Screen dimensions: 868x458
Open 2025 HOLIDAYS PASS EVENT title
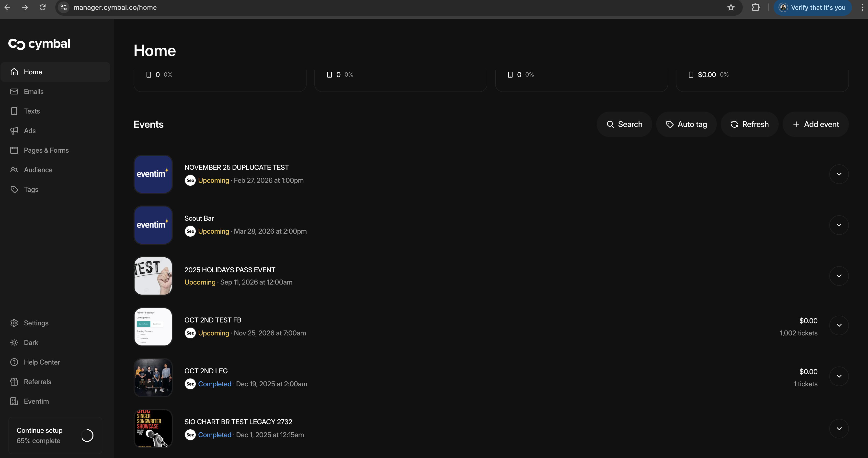(230, 270)
